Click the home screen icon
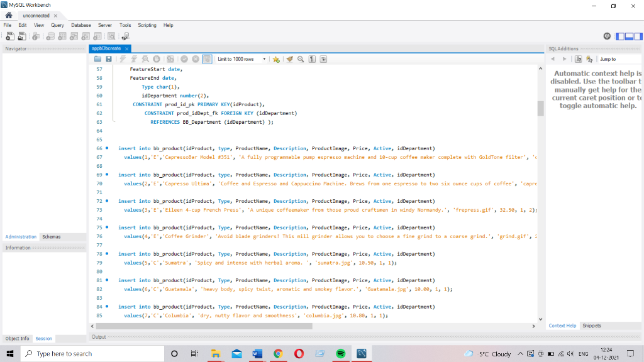This screenshot has height=362, width=644. (x=9, y=15)
